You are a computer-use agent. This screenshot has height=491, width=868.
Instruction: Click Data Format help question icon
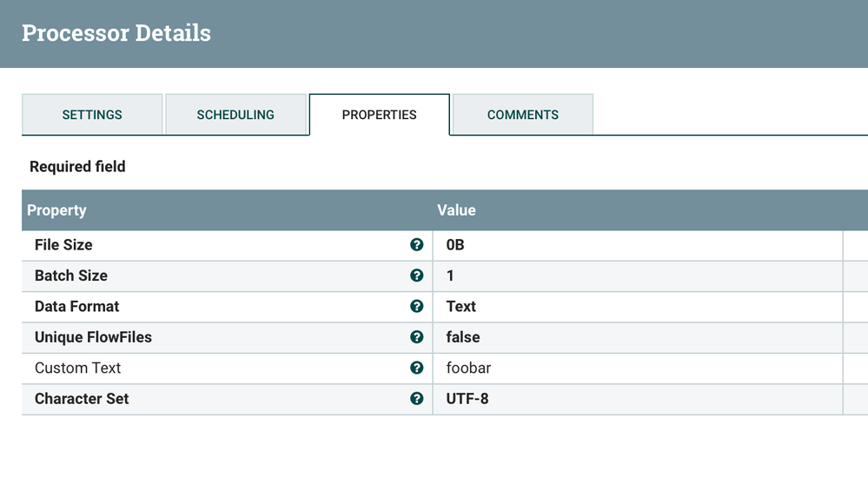pos(417,307)
